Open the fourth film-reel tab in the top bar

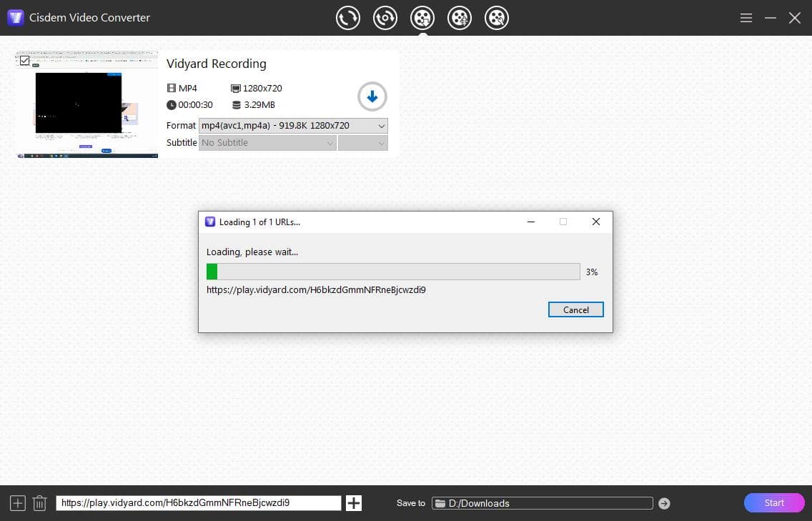coord(460,18)
